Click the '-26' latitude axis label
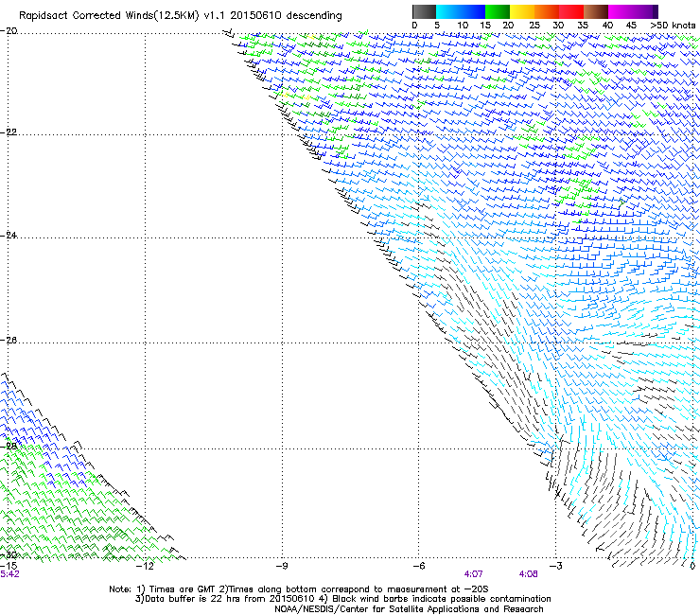 point(9,341)
